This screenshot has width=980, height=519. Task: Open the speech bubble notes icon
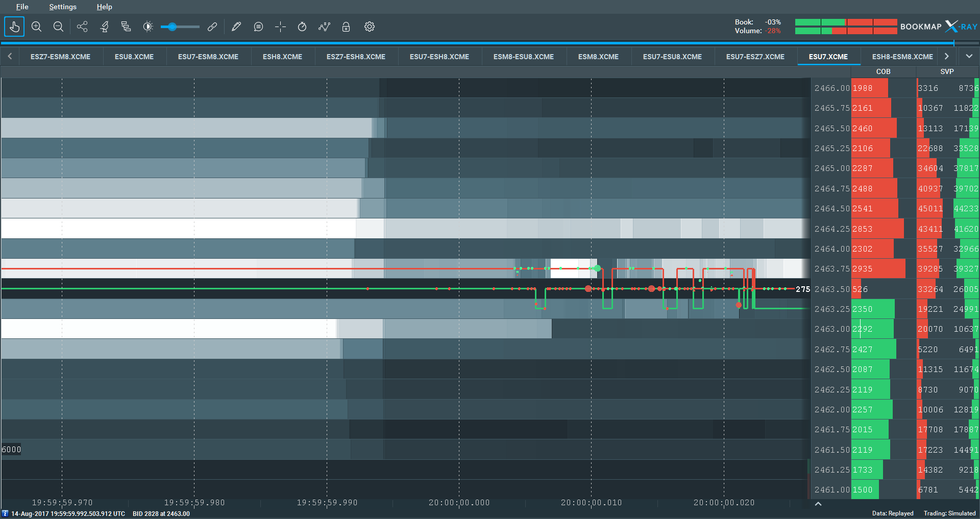click(258, 27)
